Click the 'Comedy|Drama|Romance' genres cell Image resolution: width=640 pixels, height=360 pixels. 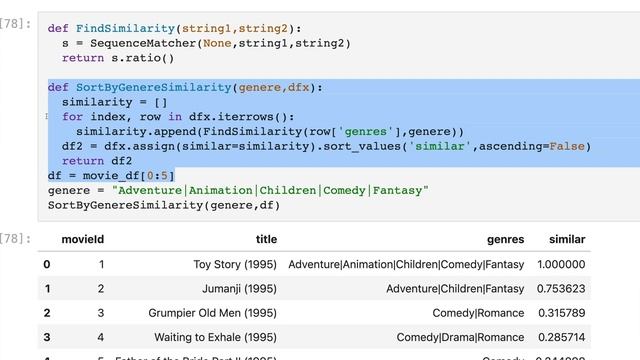click(x=460, y=338)
